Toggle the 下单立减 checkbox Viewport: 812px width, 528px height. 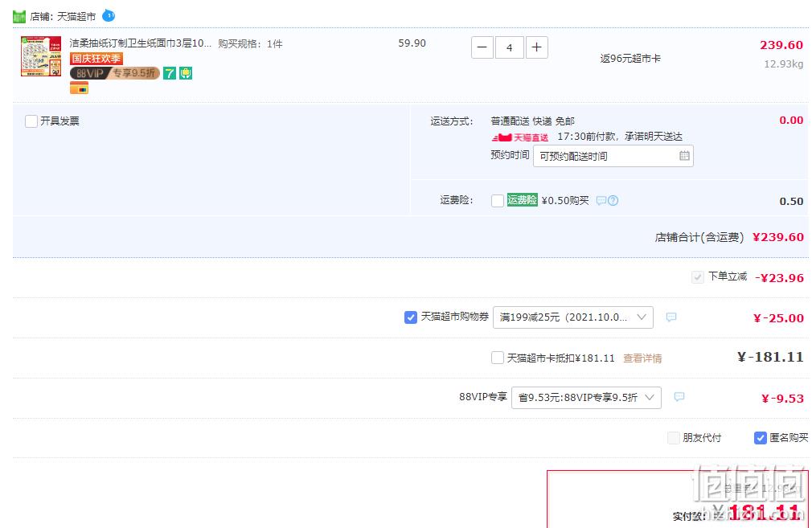pos(698,277)
